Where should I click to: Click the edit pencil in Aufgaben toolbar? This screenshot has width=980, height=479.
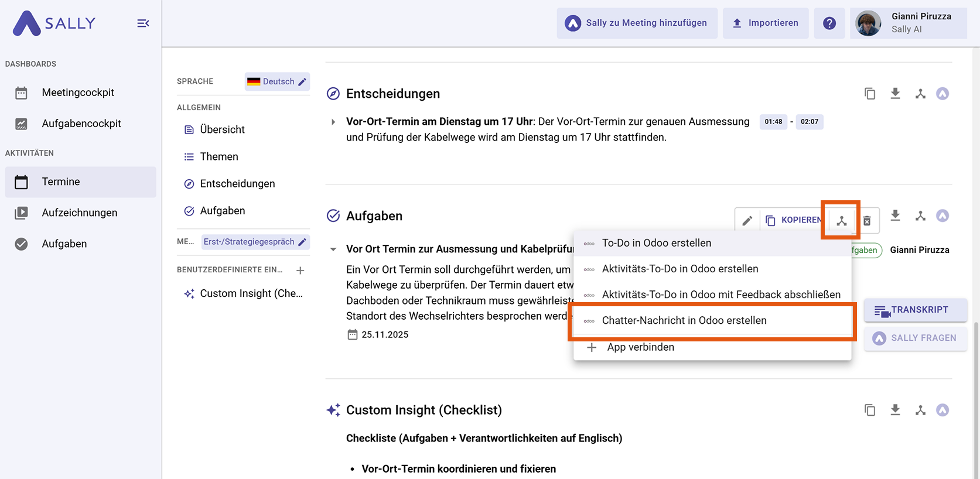point(747,221)
